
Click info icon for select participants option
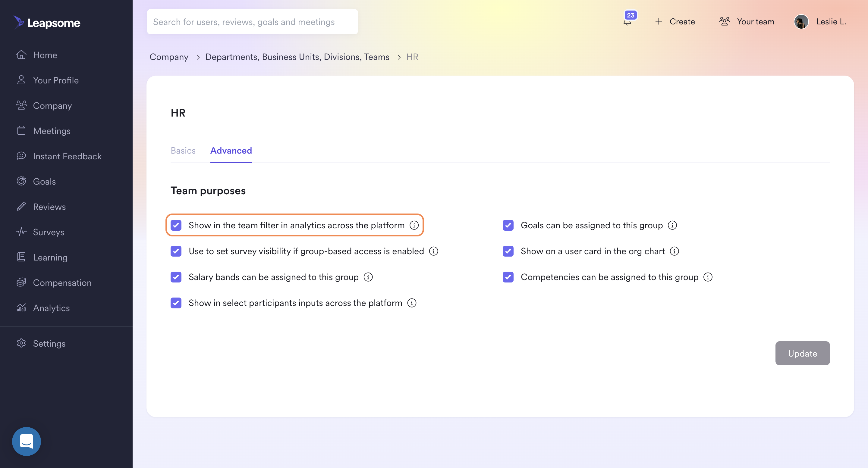tap(412, 303)
